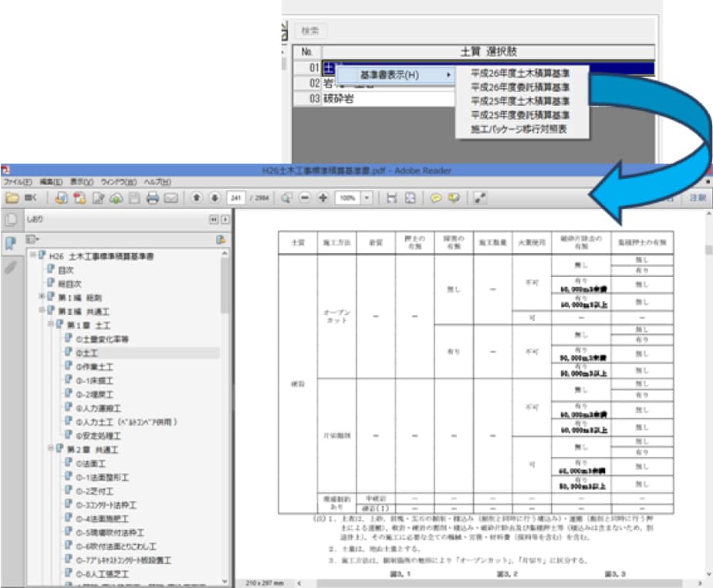Go to previous page with up arrow

pyautogui.click(x=197, y=198)
